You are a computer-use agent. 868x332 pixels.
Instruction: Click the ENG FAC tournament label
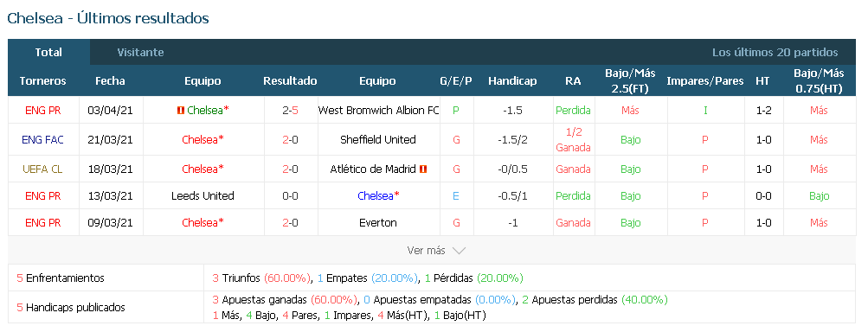42,139
